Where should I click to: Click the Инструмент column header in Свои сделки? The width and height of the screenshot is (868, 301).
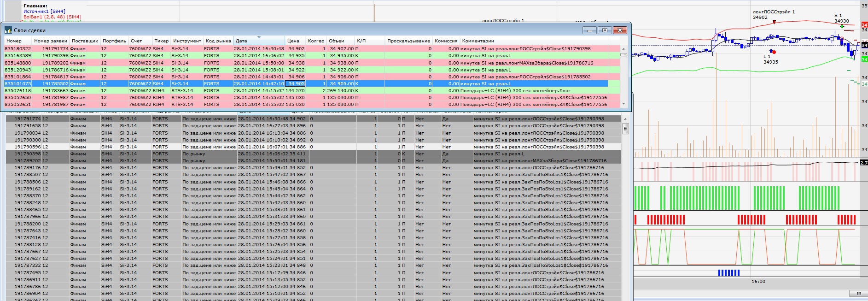187,41
